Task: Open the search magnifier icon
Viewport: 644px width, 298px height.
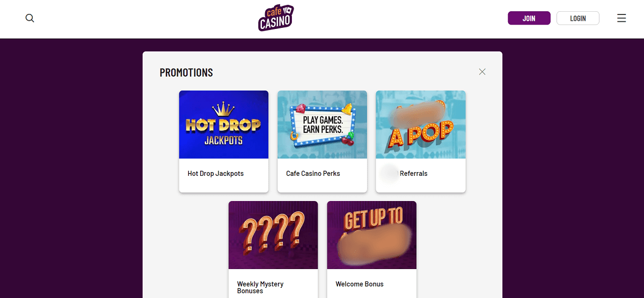Action: pyautogui.click(x=30, y=18)
